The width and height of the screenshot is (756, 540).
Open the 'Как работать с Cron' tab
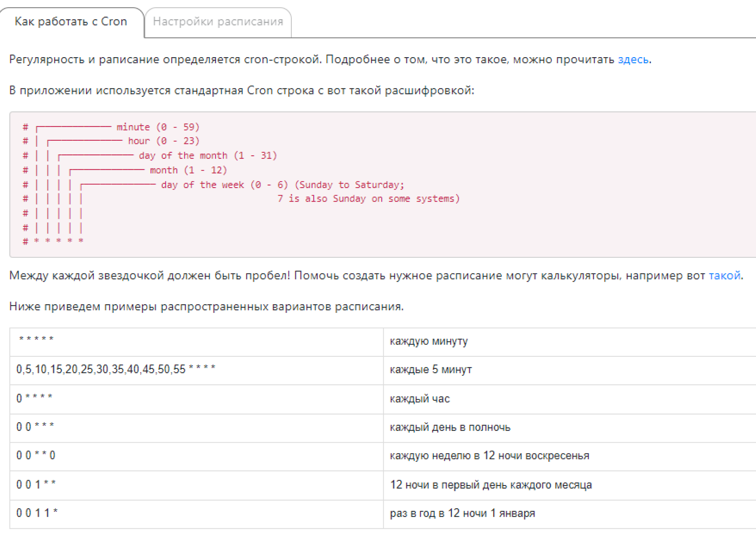pyautogui.click(x=71, y=22)
